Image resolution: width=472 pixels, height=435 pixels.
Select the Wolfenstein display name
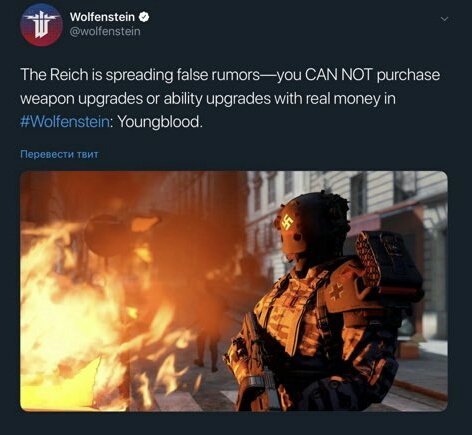tap(102, 17)
